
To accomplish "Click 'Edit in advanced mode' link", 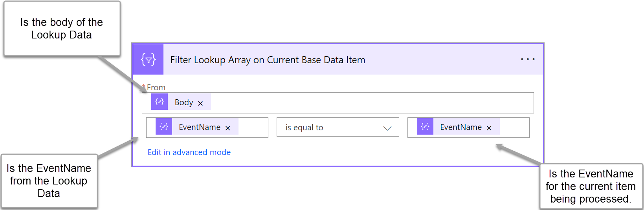I will pyautogui.click(x=189, y=152).
